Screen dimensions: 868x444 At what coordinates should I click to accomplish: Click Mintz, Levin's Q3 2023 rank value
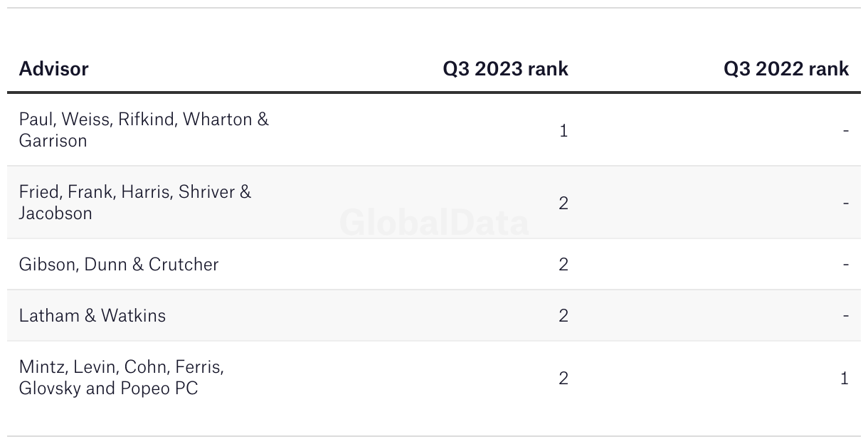(563, 379)
